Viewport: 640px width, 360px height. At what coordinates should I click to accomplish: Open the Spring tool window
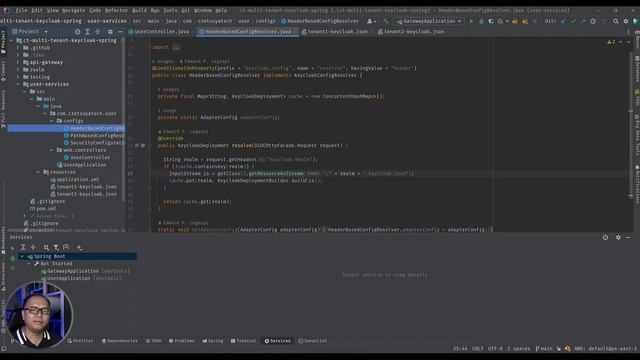pos(213,341)
